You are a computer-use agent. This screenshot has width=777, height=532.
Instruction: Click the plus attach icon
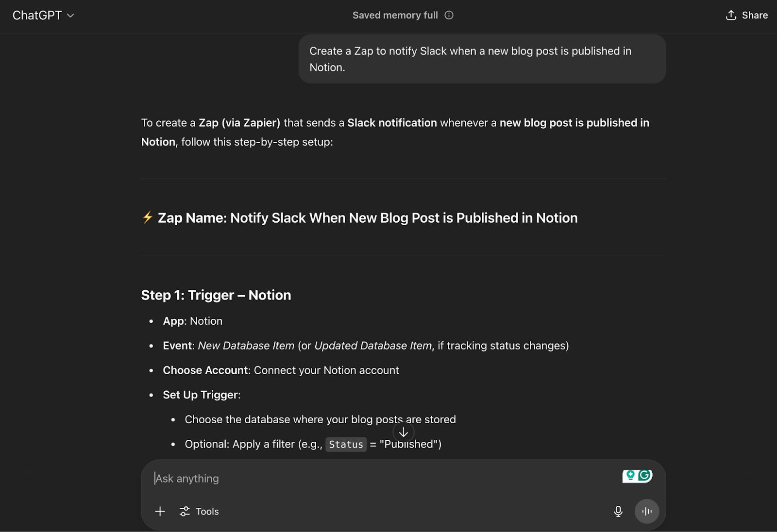tap(160, 511)
